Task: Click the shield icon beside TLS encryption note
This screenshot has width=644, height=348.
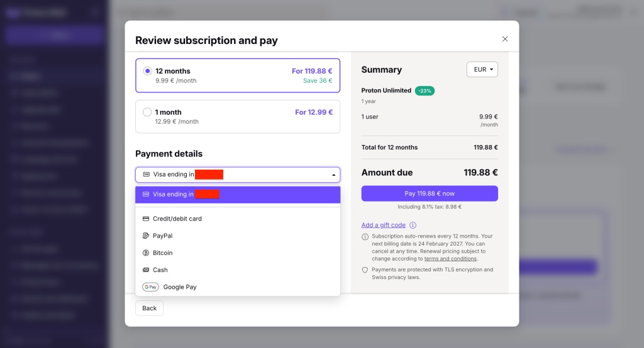Action: click(365, 270)
